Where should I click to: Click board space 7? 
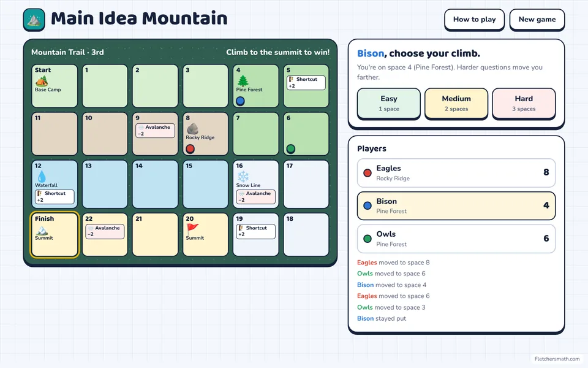tap(256, 134)
